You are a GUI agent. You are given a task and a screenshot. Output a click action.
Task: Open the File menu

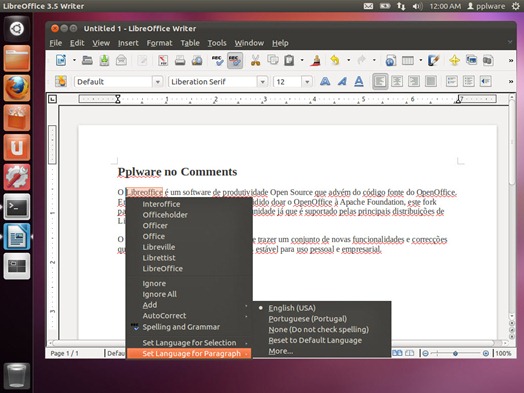point(55,43)
